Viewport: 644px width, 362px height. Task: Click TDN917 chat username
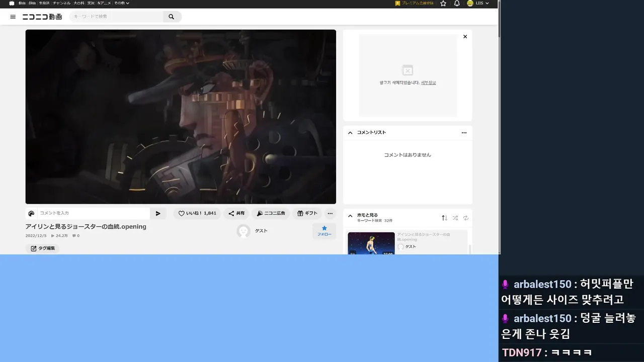coord(522,352)
